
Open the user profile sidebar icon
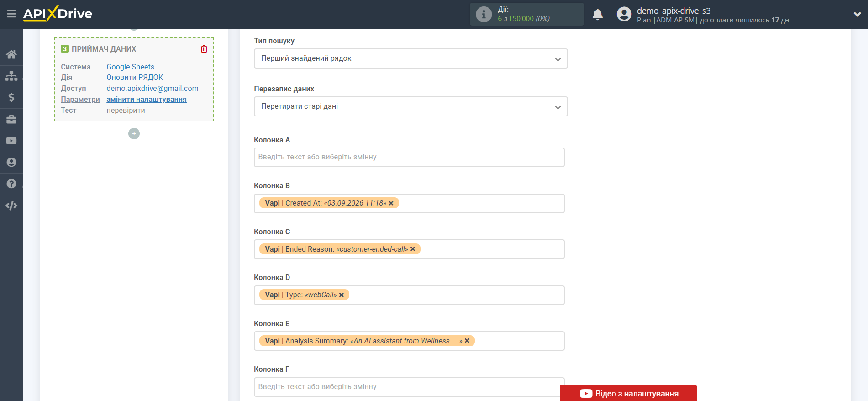click(11, 162)
